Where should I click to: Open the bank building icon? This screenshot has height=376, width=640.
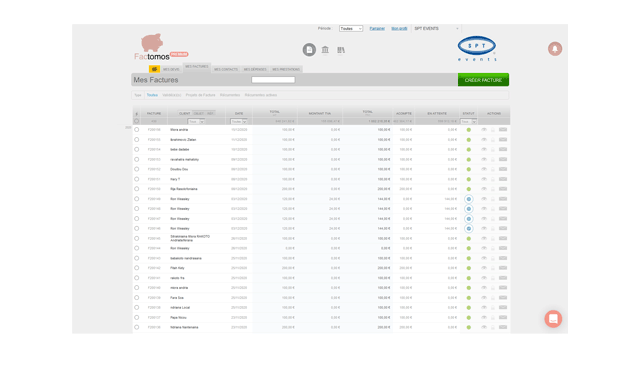pyautogui.click(x=325, y=50)
